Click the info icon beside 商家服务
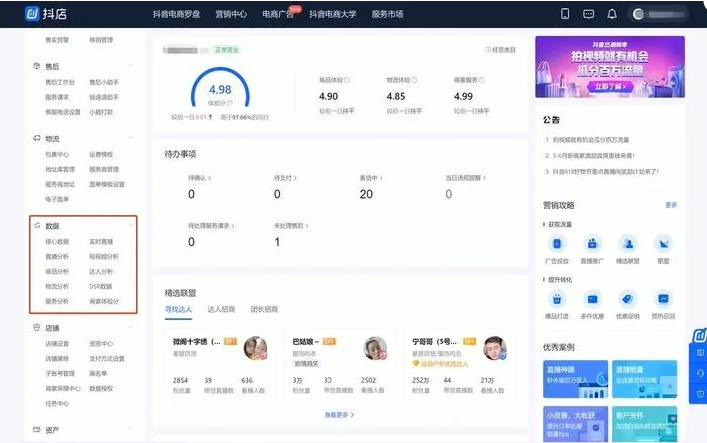Viewport: 707px width, 443px height. [482, 80]
